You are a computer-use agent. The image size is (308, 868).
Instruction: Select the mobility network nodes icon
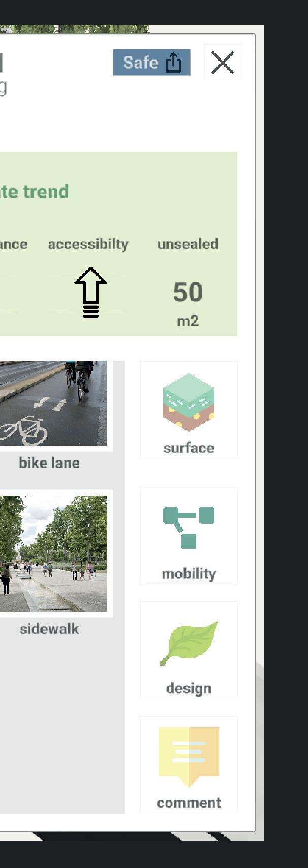[189, 528]
